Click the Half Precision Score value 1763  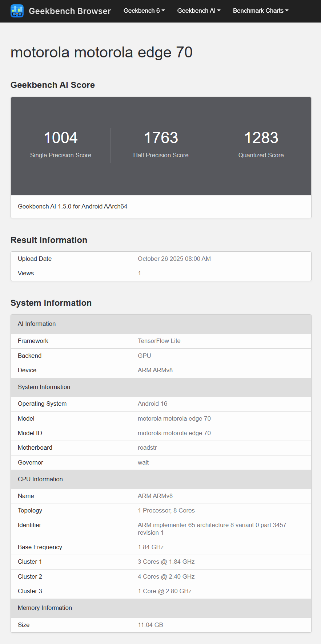(161, 138)
